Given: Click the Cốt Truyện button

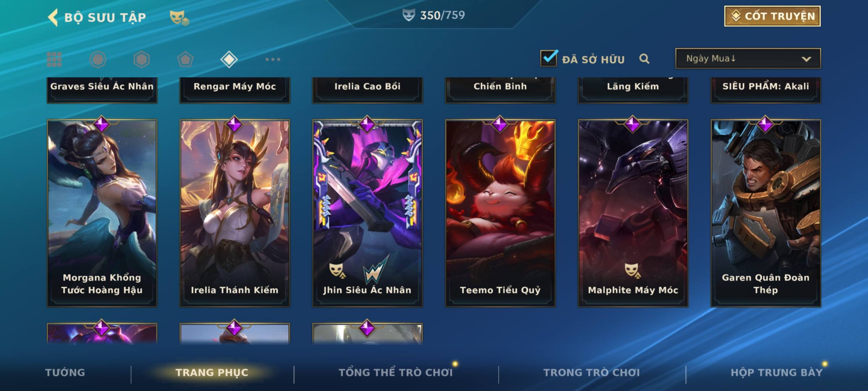Looking at the screenshot, I should [x=772, y=16].
